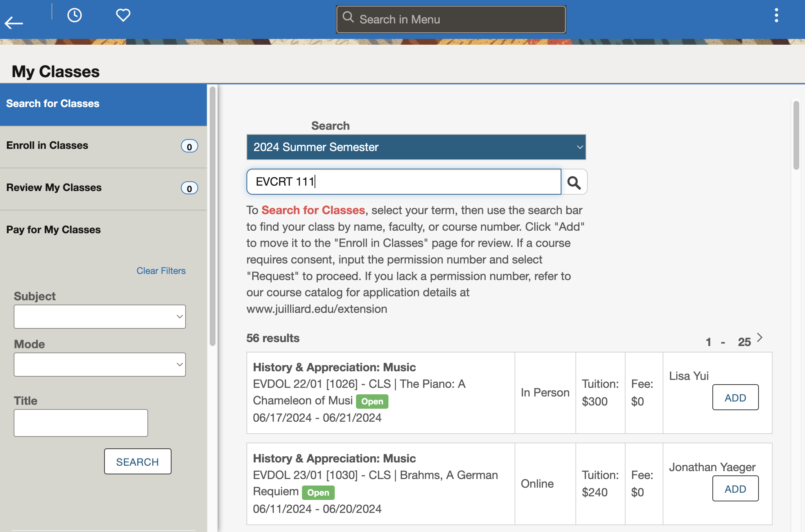This screenshot has height=532, width=805.
Task: Click the magnifying glass search button
Action: click(574, 182)
